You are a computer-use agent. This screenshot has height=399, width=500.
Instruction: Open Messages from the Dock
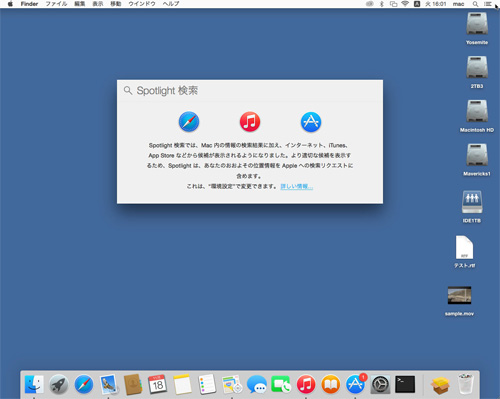(x=257, y=384)
